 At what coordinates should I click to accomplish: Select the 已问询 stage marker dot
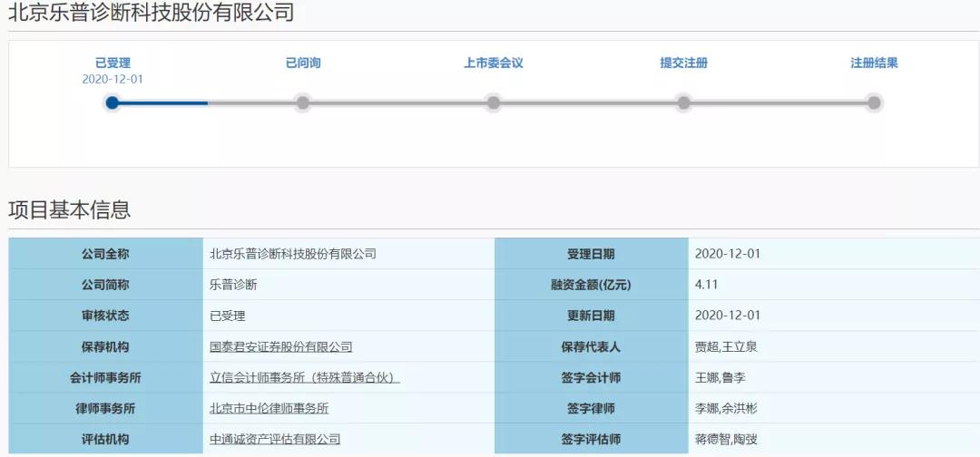tap(302, 102)
